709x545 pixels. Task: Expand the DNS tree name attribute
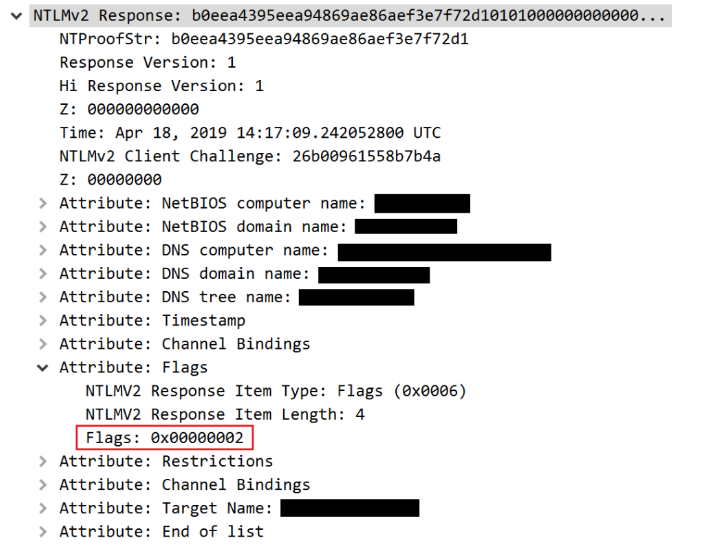coord(42,297)
